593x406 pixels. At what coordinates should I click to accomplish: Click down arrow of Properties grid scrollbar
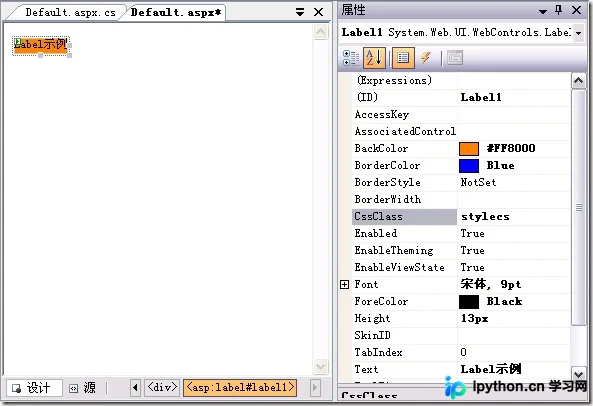(x=578, y=374)
